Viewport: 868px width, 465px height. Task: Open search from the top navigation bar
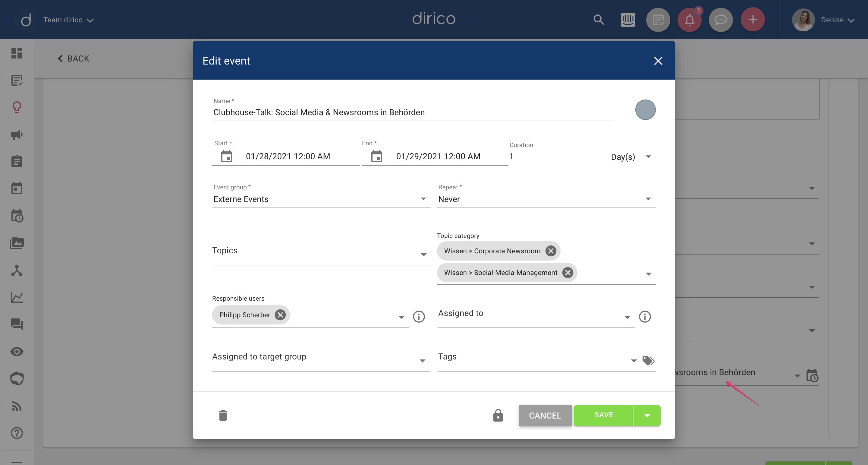(x=599, y=20)
